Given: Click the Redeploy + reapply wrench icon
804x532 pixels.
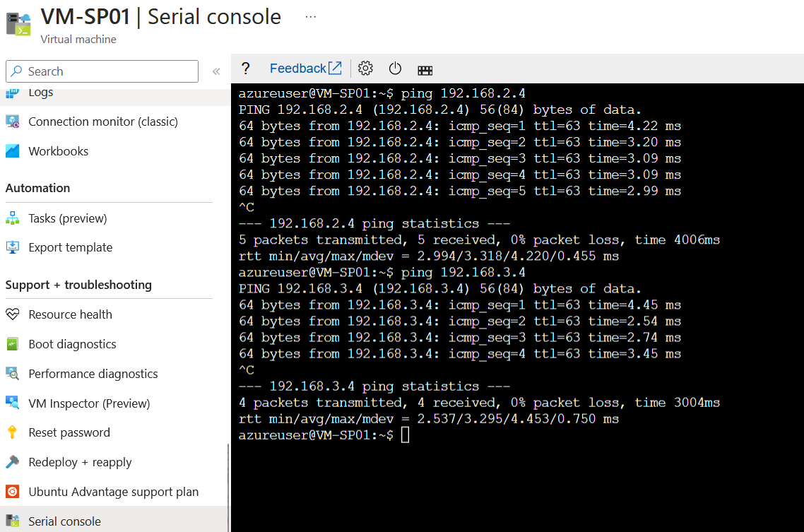Looking at the screenshot, I should point(12,462).
